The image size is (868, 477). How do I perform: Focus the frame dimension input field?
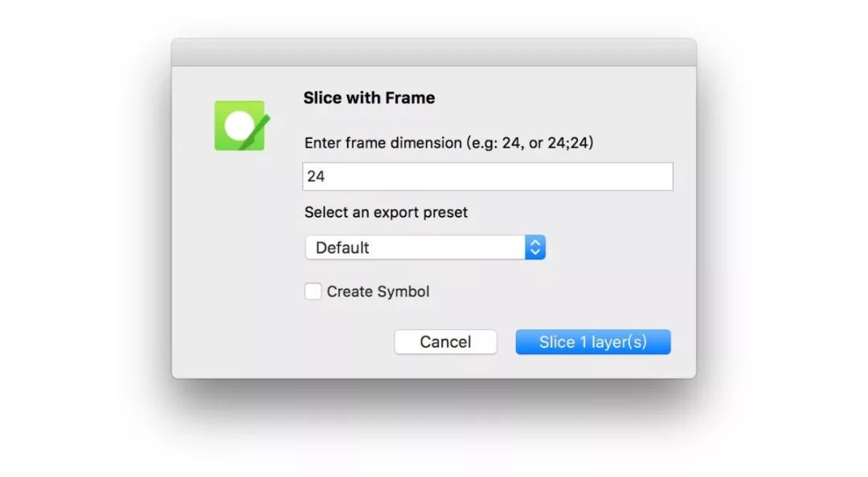488,177
